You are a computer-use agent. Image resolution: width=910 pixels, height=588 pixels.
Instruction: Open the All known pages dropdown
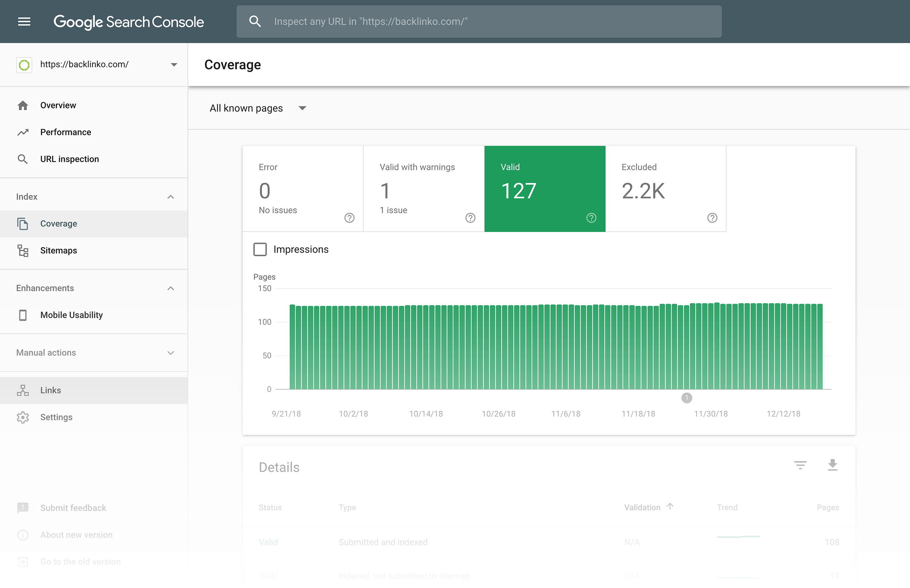coord(258,108)
